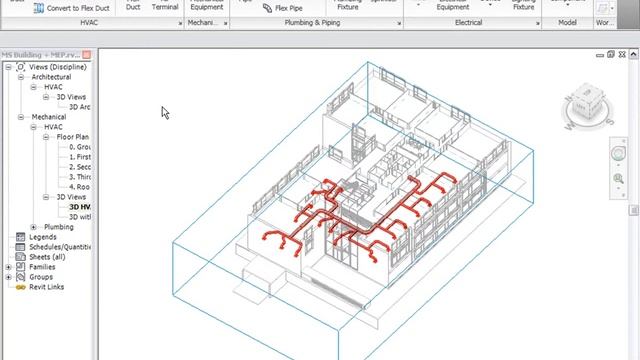Open Mechanical panel settings launcher arrow

coord(225,24)
